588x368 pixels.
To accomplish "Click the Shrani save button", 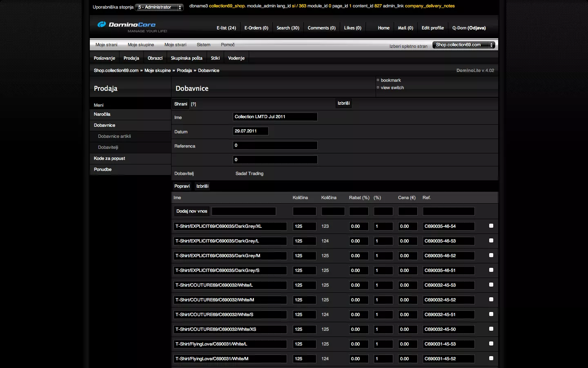I will point(180,104).
